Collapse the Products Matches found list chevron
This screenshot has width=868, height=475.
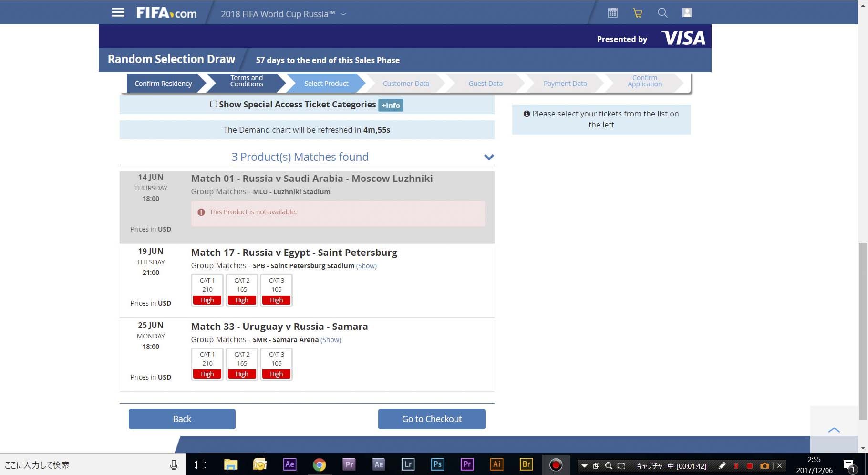(x=489, y=157)
